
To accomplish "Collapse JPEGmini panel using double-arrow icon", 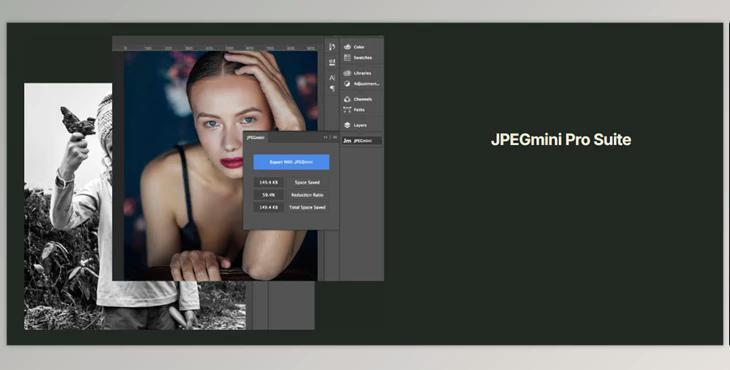I will [x=326, y=137].
